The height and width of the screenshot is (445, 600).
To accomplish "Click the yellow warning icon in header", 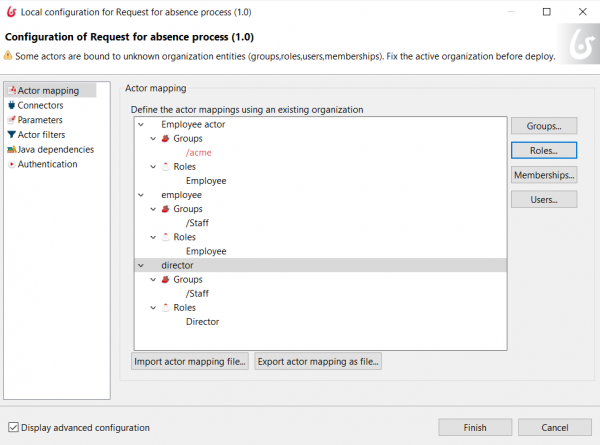I will tap(8, 55).
